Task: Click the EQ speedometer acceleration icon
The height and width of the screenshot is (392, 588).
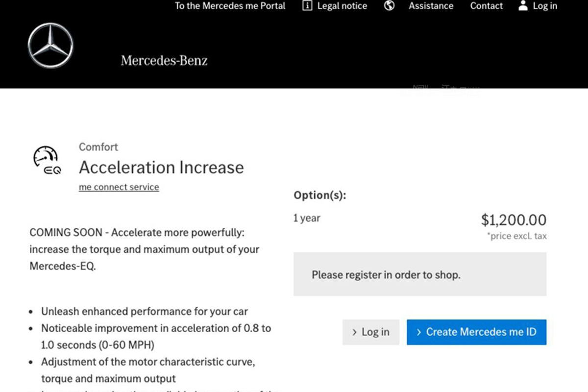Action: (47, 160)
